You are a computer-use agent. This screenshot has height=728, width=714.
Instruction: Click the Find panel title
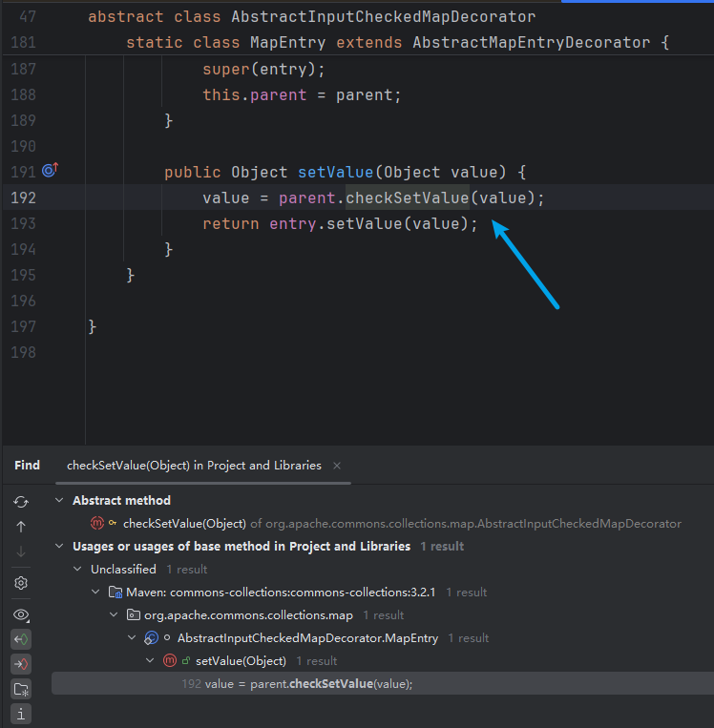click(x=27, y=466)
